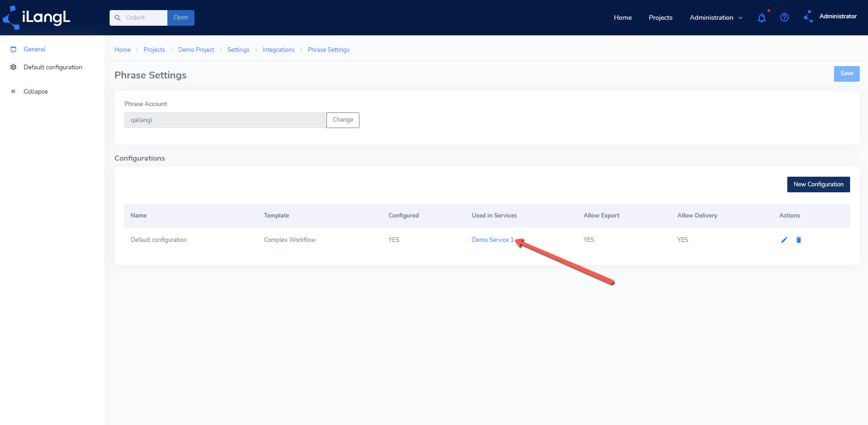Click the Administrator user avatar icon
The image size is (868, 425).
coord(809,17)
